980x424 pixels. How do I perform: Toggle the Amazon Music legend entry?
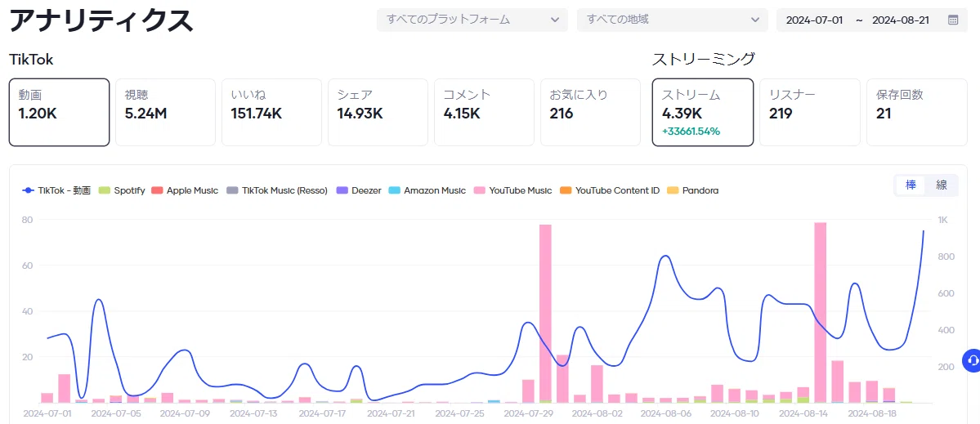pos(427,190)
